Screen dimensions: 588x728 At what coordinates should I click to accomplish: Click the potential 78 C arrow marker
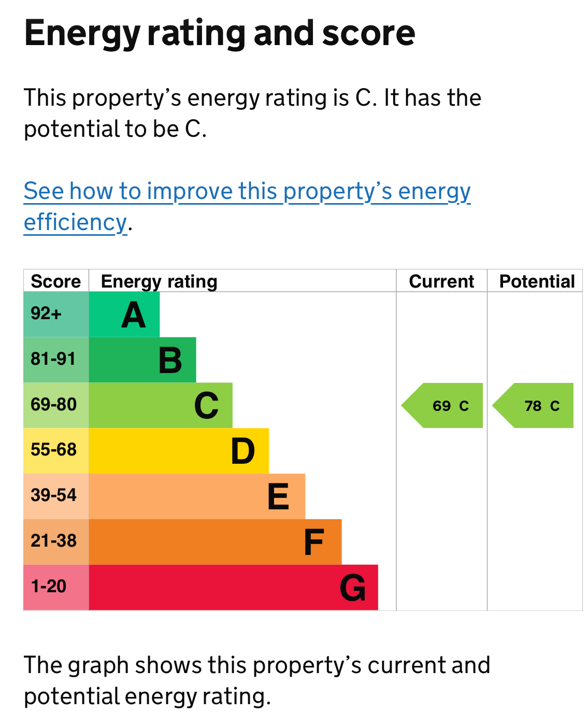pos(535,406)
